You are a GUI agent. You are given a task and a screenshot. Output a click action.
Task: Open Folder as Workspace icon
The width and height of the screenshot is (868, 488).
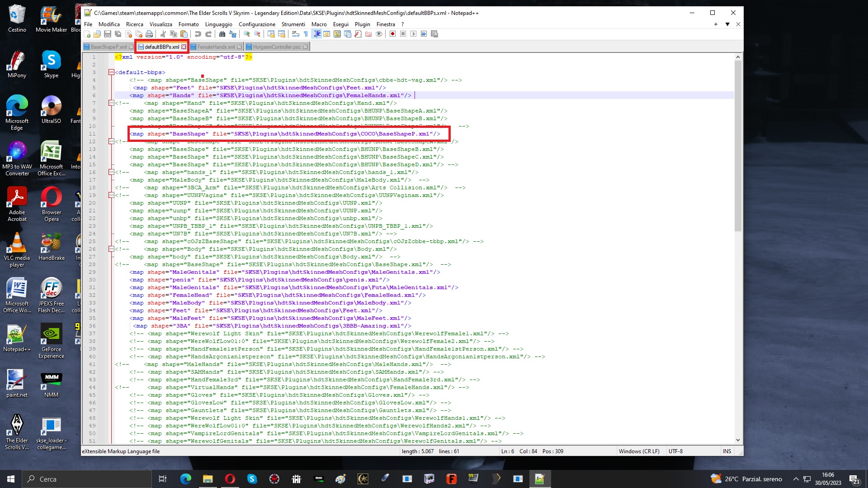pyautogui.click(x=368, y=34)
